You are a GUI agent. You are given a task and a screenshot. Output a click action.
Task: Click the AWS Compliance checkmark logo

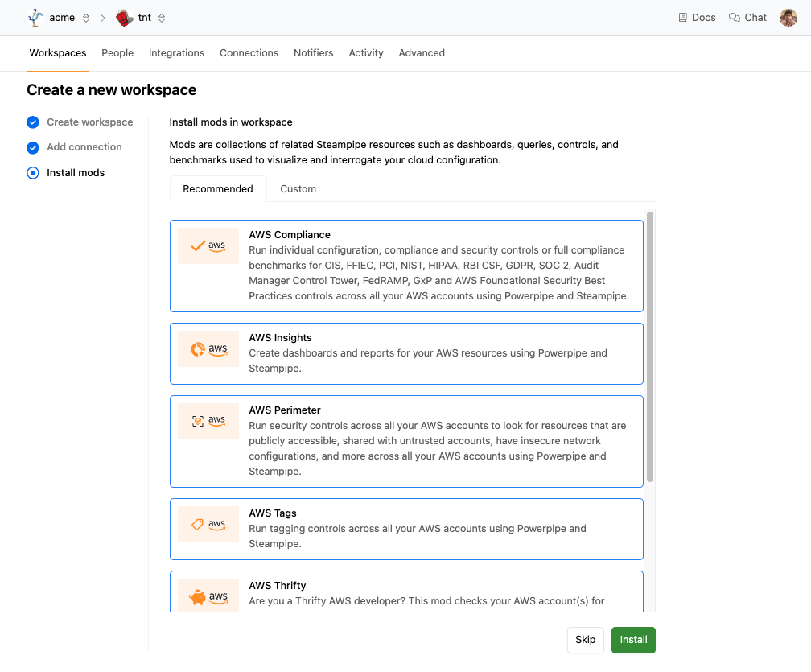(208, 246)
